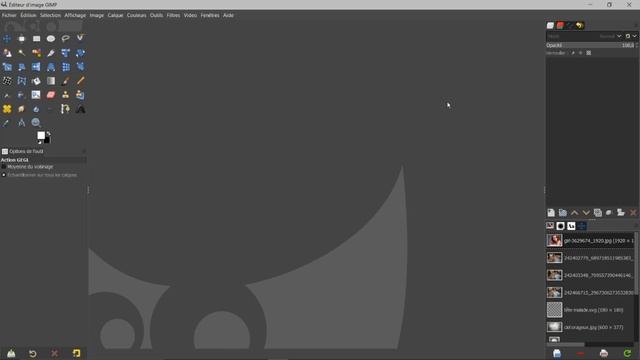Select the Pencil tool
Image resolution: width=640 pixels, height=360 pixels.
point(80,81)
